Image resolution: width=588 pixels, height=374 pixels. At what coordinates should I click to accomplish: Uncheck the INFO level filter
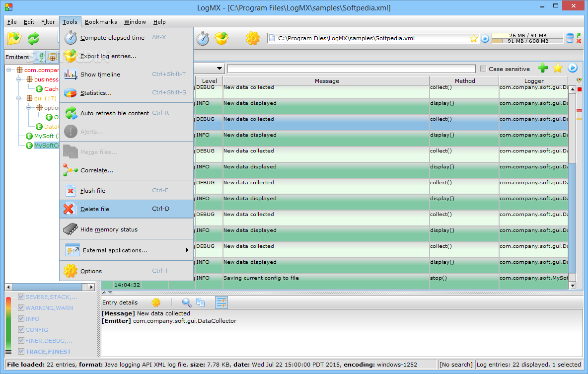point(21,318)
